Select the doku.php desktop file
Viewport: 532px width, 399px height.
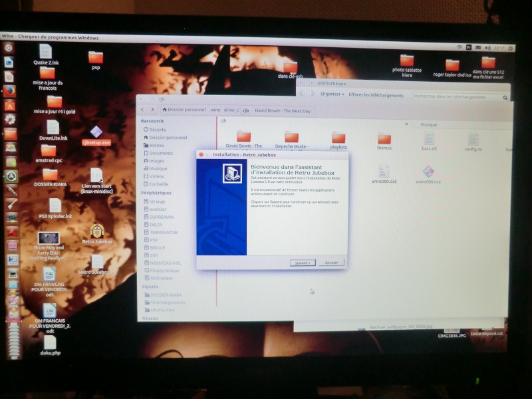click(x=51, y=345)
